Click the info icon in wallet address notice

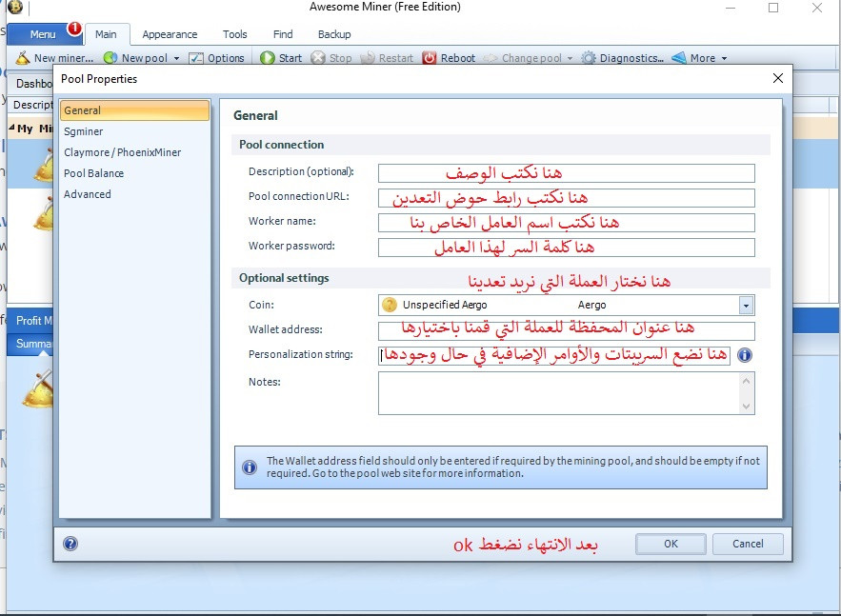click(250, 467)
